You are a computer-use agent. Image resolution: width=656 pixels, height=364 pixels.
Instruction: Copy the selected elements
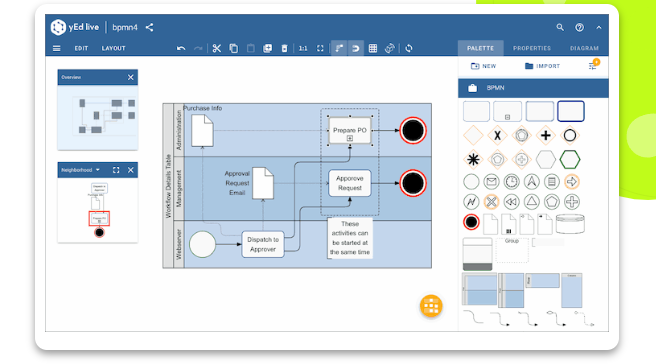coord(233,48)
